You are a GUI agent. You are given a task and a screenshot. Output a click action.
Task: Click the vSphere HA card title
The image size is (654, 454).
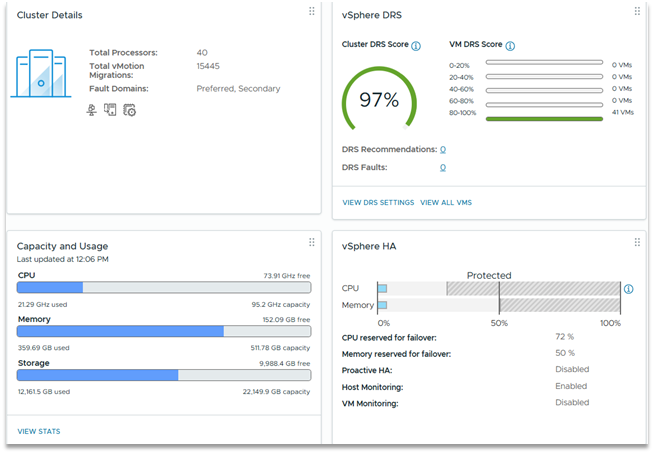pyautogui.click(x=369, y=246)
